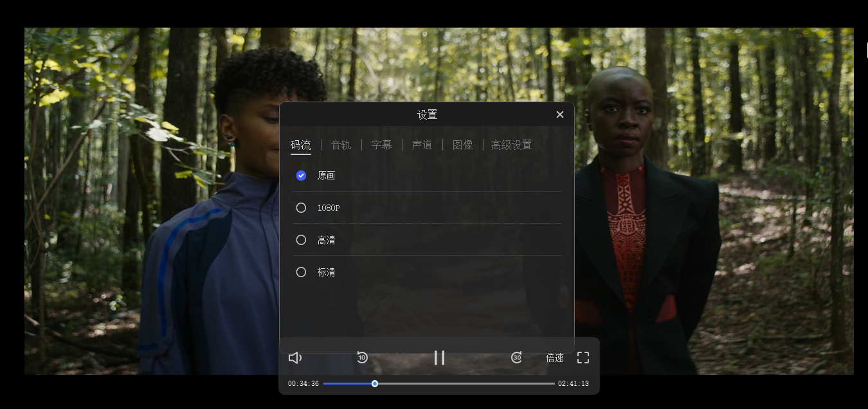The image size is (868, 409).
Task: Switch to the 字幕 tab
Action: [x=381, y=145]
